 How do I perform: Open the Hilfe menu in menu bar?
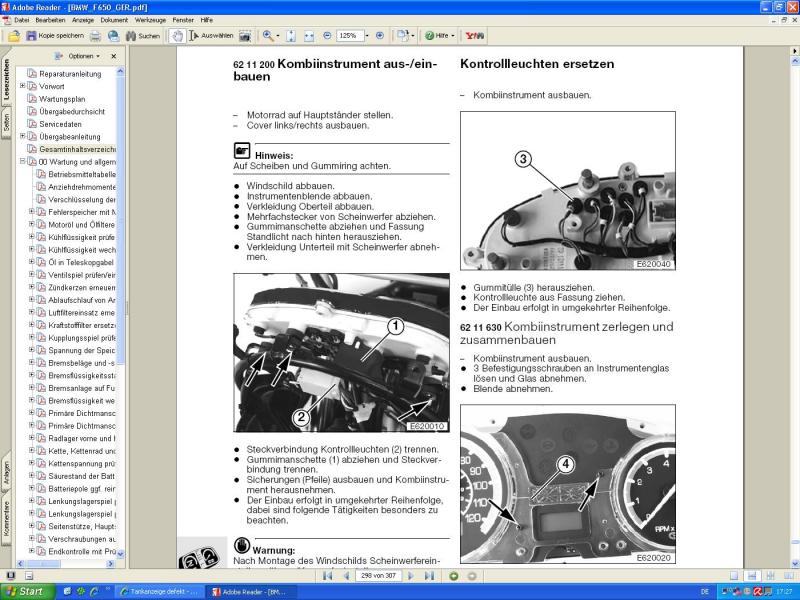click(207, 20)
